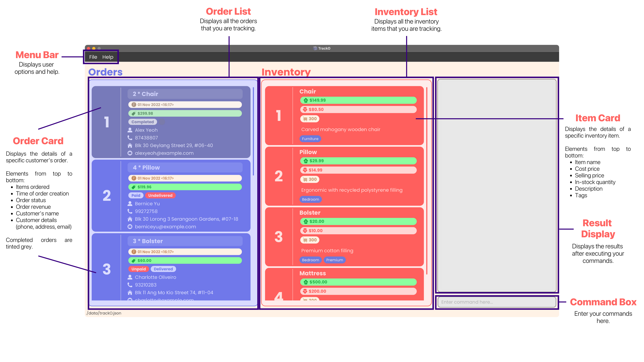The width and height of the screenshot is (644, 362).
Task: Click the Pillow inventory item name
Action: (x=308, y=152)
